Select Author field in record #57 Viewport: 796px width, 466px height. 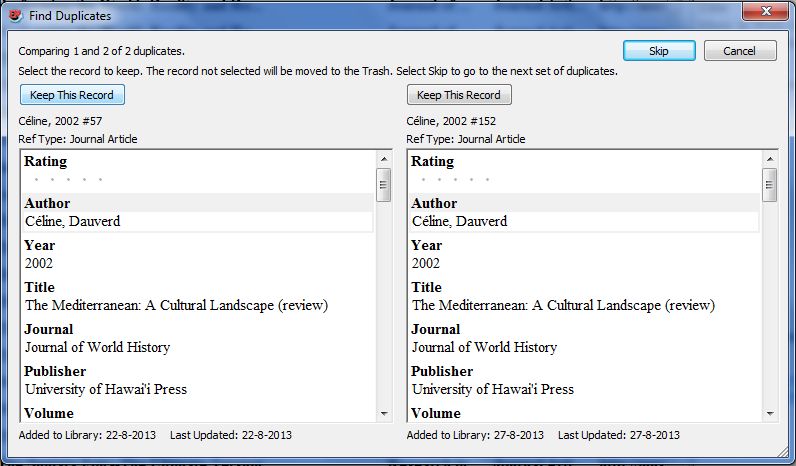click(198, 221)
